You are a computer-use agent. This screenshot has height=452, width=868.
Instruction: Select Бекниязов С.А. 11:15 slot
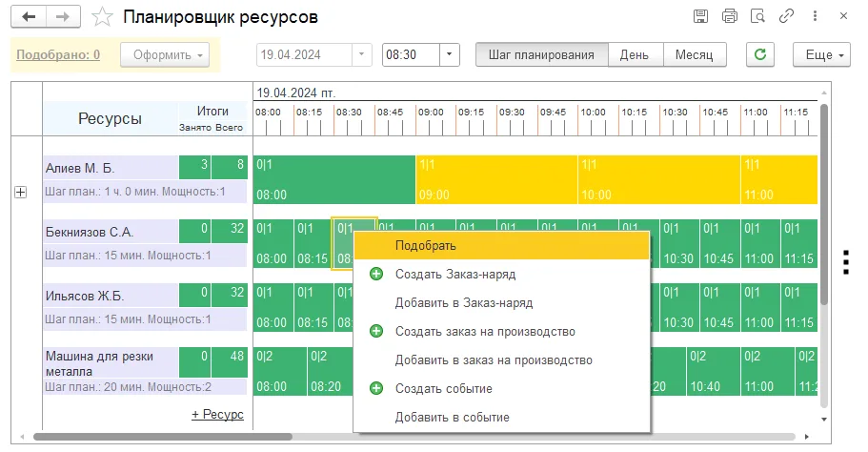(x=799, y=244)
